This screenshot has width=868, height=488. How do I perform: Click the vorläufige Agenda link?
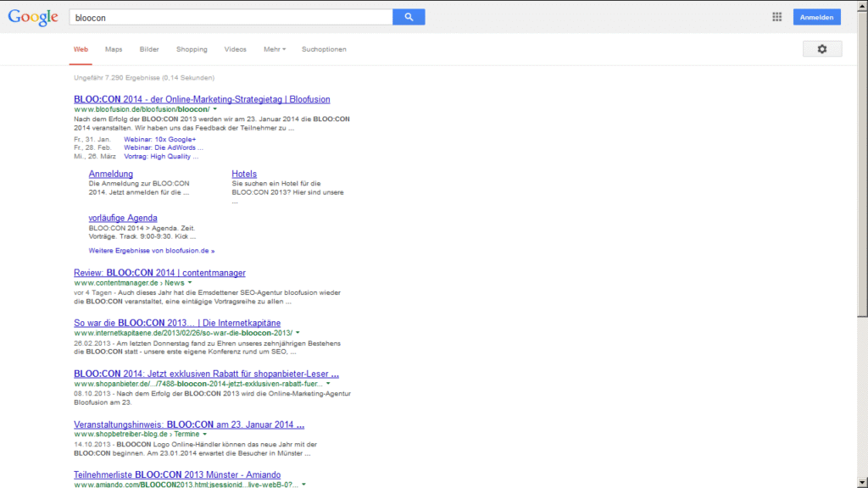point(123,218)
